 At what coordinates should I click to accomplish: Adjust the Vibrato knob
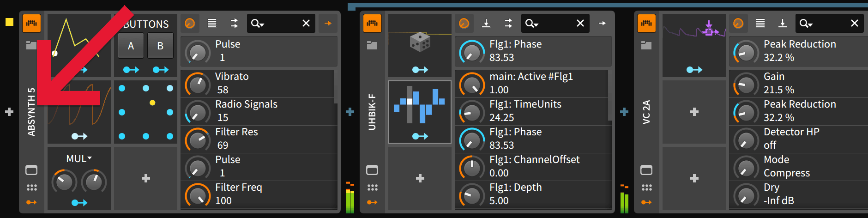pos(198,85)
